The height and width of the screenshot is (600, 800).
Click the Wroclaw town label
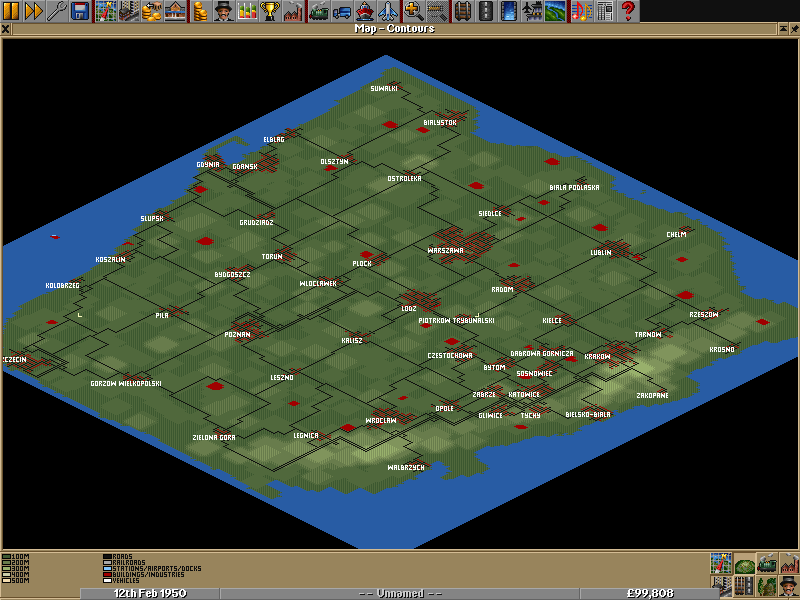(x=381, y=421)
